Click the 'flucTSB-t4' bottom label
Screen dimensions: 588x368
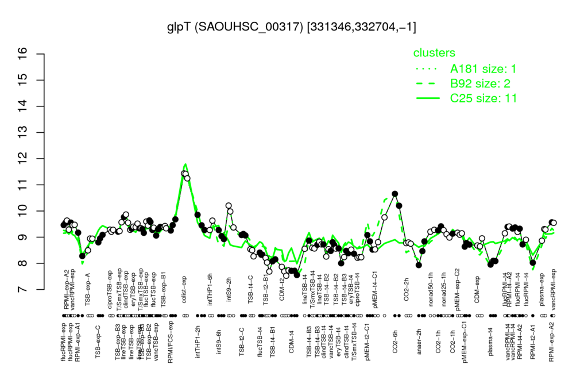(259, 340)
